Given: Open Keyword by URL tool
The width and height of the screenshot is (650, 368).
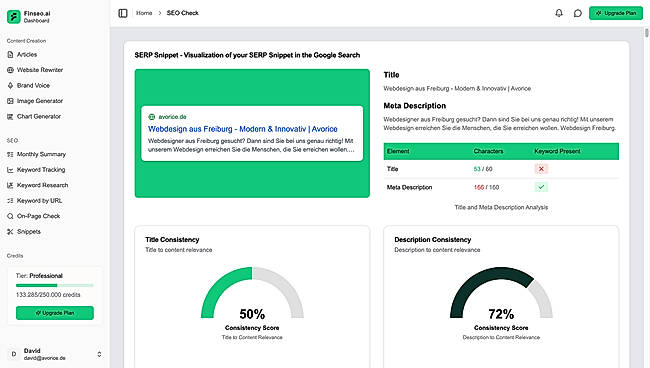Looking at the screenshot, I should pos(39,201).
